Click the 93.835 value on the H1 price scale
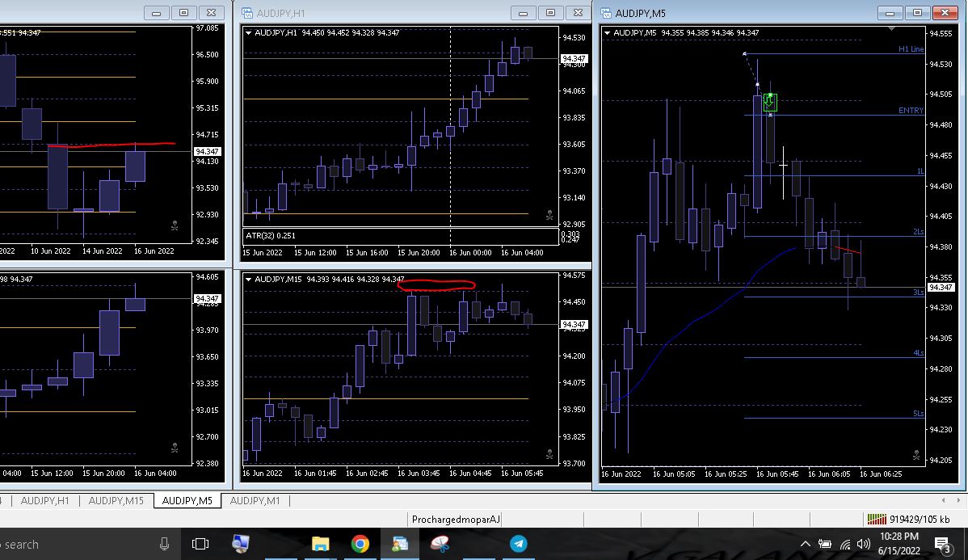The height and width of the screenshot is (560, 968). (574, 117)
